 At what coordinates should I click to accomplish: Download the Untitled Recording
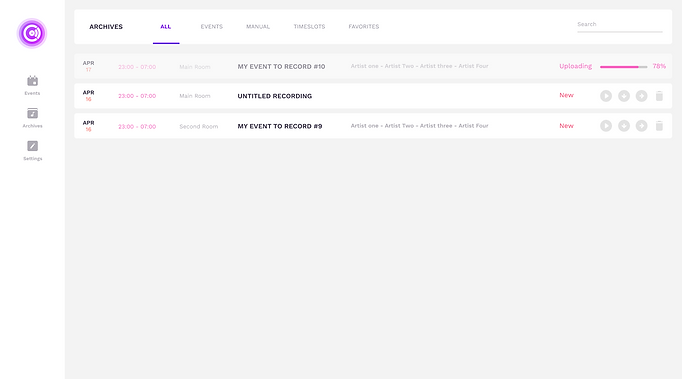pos(624,96)
